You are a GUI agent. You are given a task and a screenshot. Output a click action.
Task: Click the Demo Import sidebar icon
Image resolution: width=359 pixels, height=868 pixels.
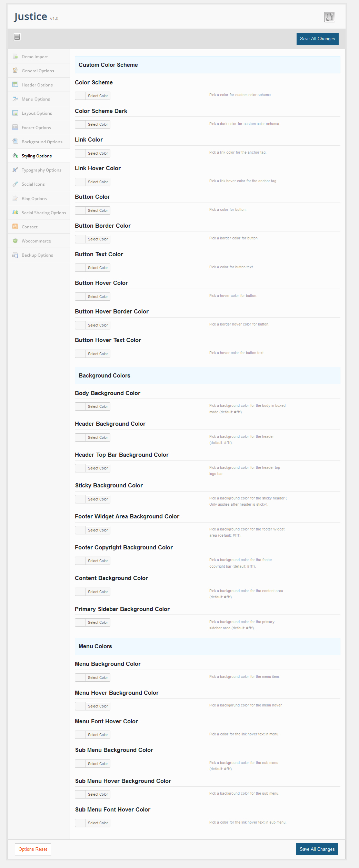15,56
